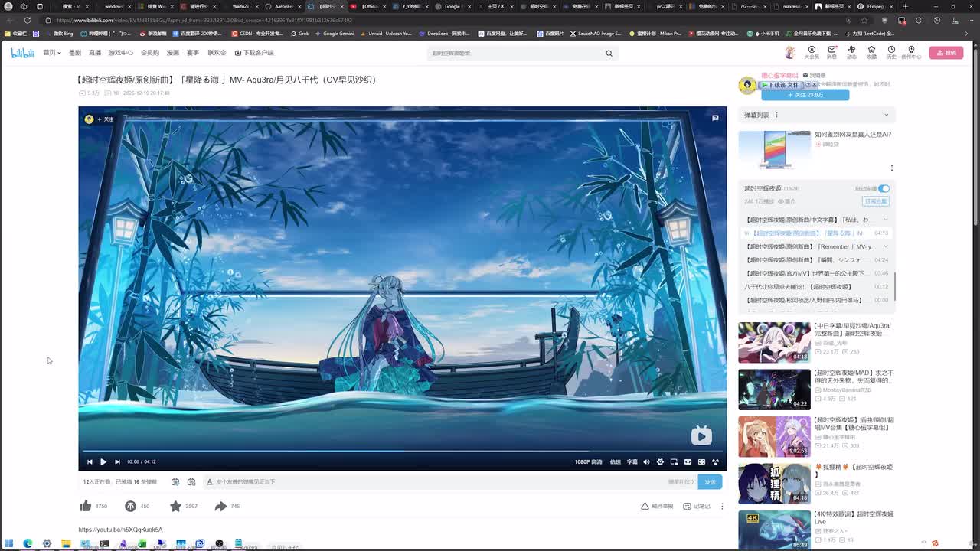Image resolution: width=980 pixels, height=551 pixels.
Task: Follow uploader with 关注 button
Action: [805, 95]
